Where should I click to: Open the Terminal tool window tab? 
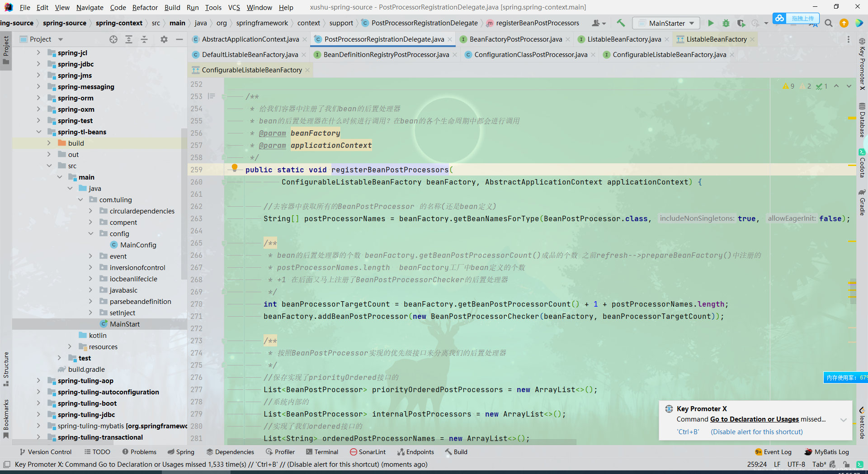click(322, 452)
